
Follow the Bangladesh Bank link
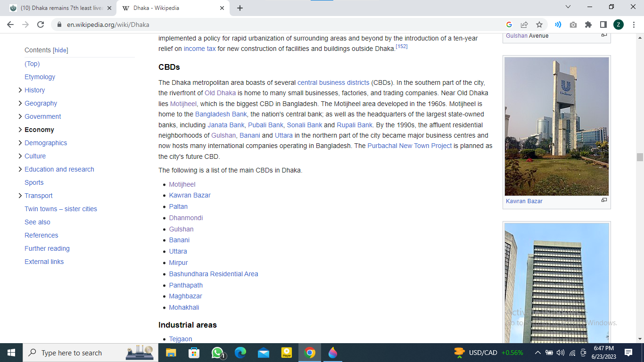pos(221,114)
